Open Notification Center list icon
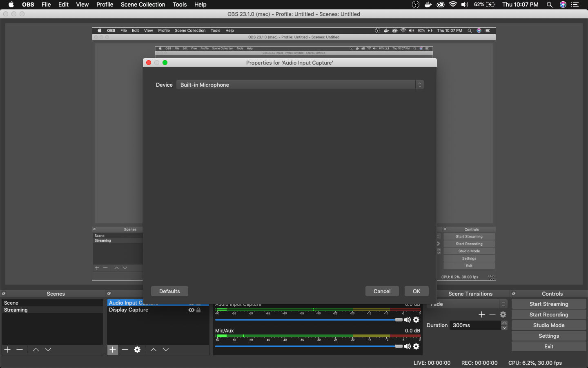 tap(576, 4)
